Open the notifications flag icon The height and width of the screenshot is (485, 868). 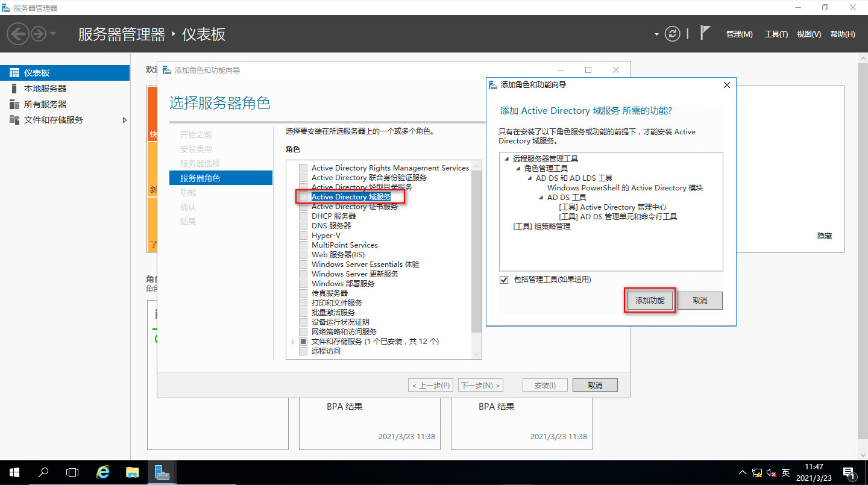[x=705, y=33]
